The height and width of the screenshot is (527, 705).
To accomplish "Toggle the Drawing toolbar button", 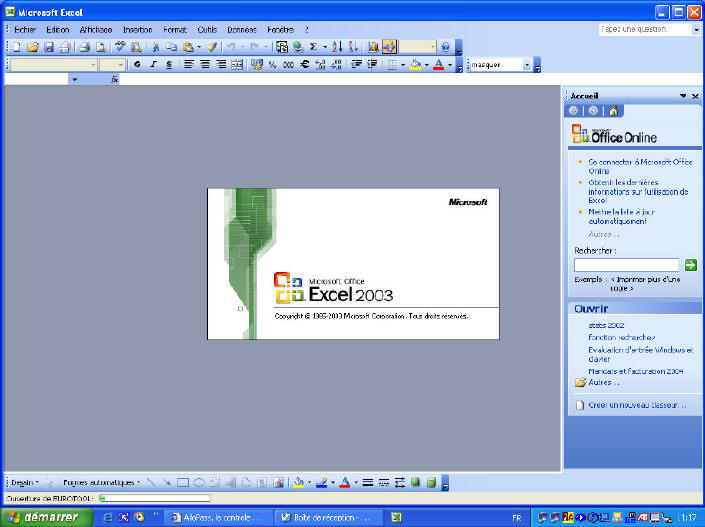I will point(389,47).
